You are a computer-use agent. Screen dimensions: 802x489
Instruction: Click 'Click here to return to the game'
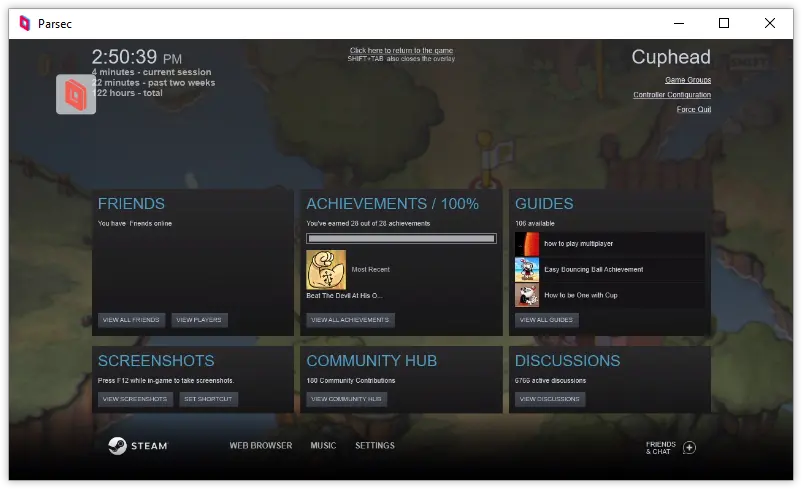(x=401, y=50)
